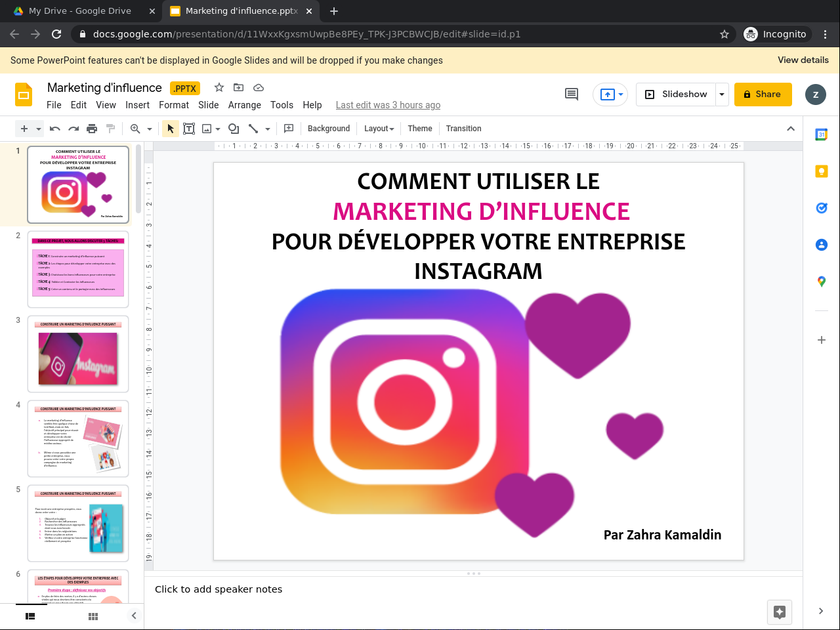Click the shape tool icon

pyautogui.click(x=233, y=129)
